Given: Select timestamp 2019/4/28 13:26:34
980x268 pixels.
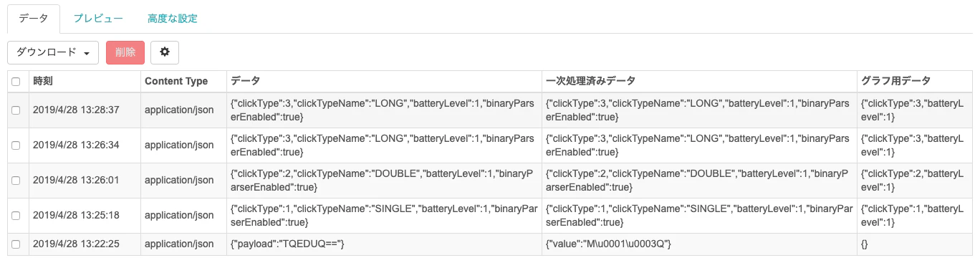Looking at the screenshot, I should pos(76,145).
